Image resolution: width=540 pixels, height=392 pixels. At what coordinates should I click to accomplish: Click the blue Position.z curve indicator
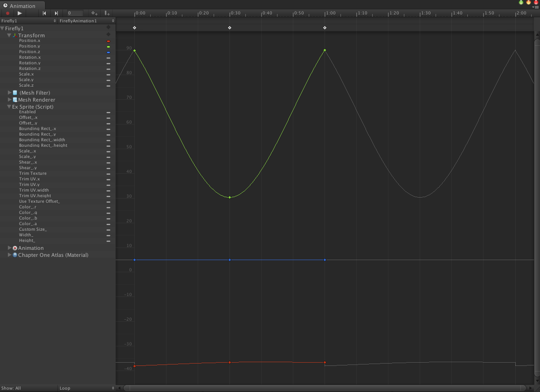click(108, 52)
